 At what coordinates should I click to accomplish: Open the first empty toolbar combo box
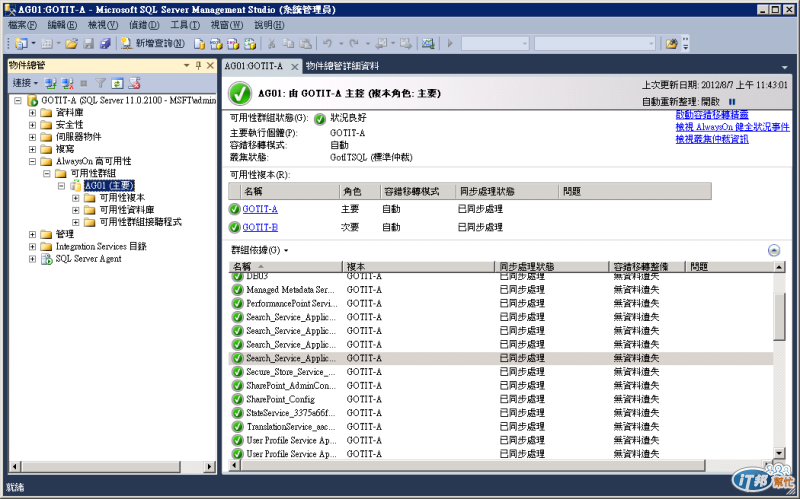[x=495, y=44]
